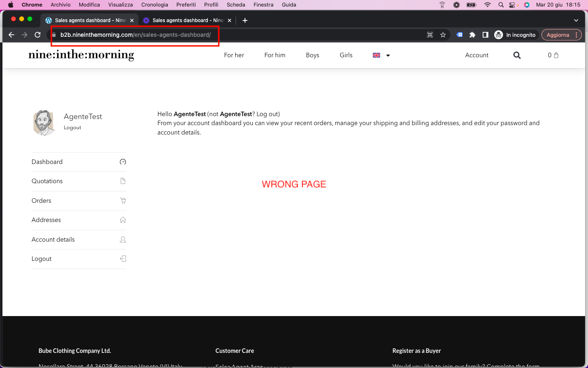This screenshot has width=588, height=368.
Task: Open a new browser tab
Action: (x=245, y=20)
